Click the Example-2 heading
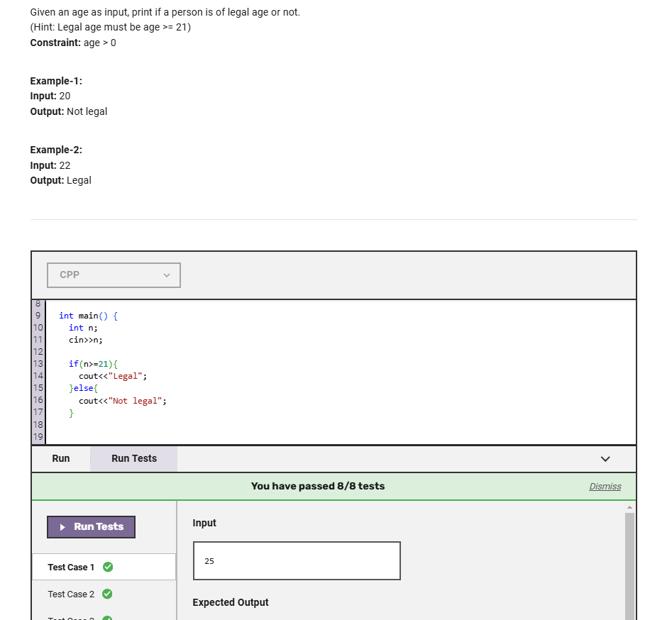This screenshot has height=620, width=672. pyautogui.click(x=56, y=150)
